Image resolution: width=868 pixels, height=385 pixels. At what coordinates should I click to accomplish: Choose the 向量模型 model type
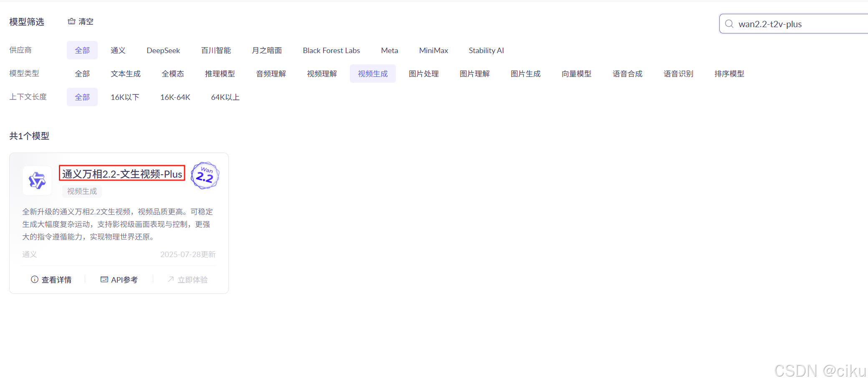pyautogui.click(x=577, y=74)
